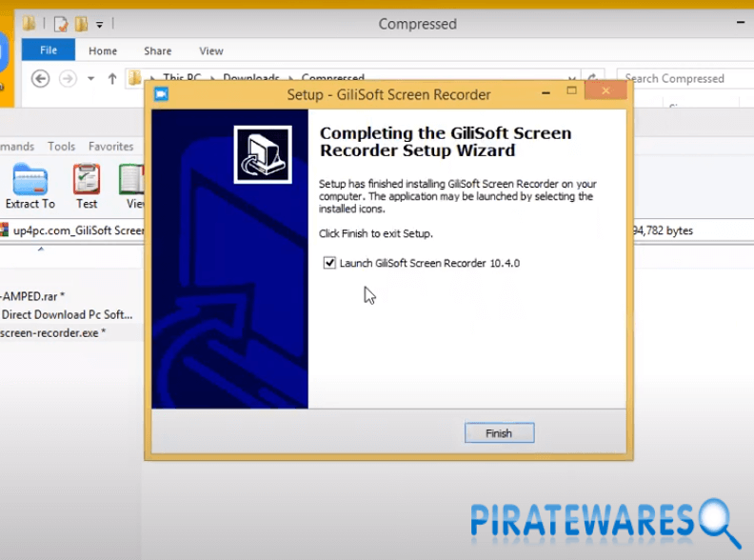Open WinRAR Tools menu
This screenshot has height=560, width=754.
click(x=61, y=147)
